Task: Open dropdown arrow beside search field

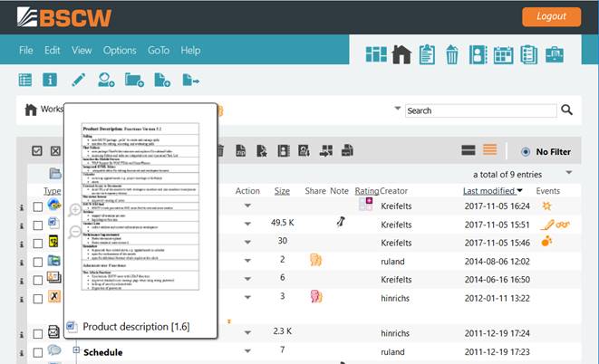Action: (x=397, y=110)
